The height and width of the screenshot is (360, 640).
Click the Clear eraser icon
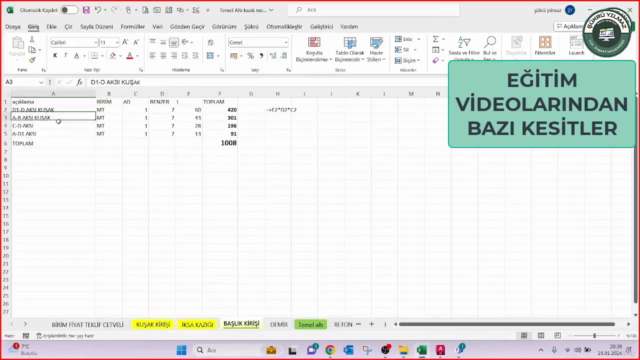coord(436,60)
